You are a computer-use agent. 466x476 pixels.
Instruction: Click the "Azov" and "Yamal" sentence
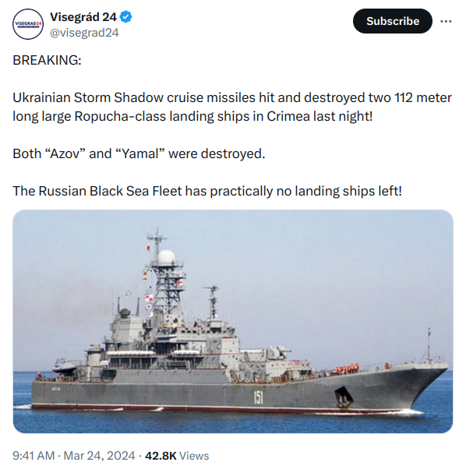click(139, 153)
